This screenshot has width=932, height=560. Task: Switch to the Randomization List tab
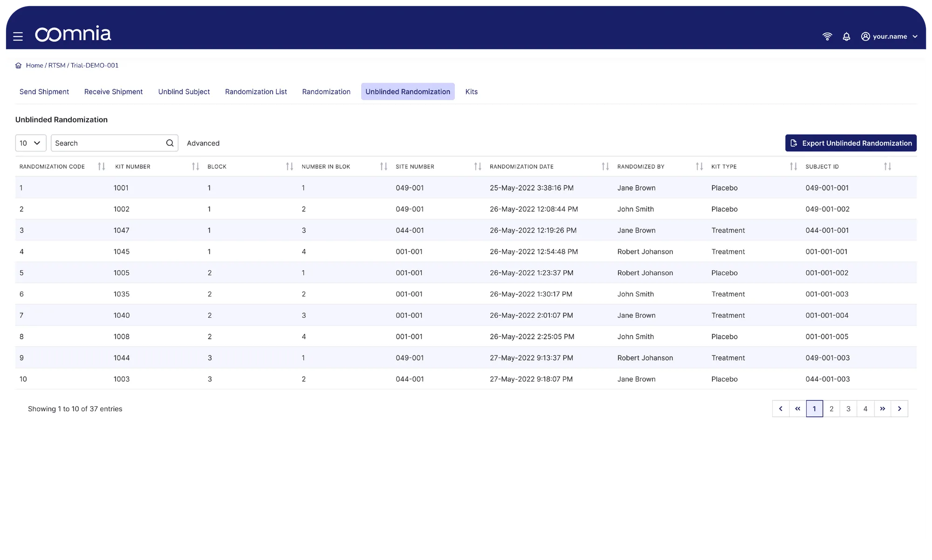pos(256,92)
